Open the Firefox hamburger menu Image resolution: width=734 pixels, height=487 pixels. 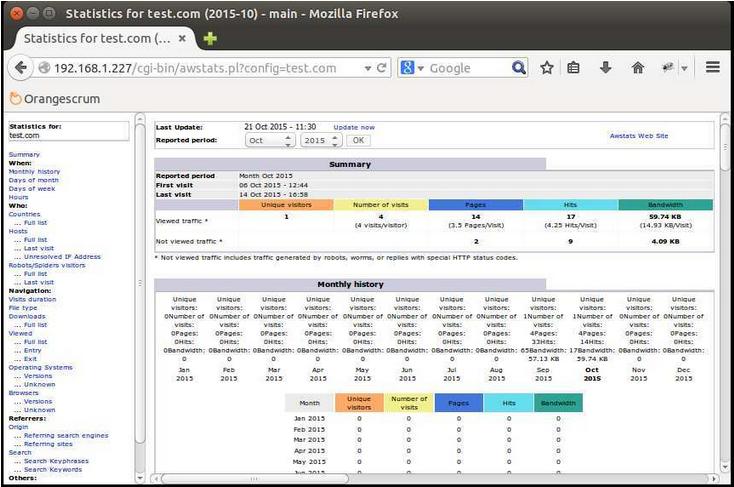pos(712,67)
